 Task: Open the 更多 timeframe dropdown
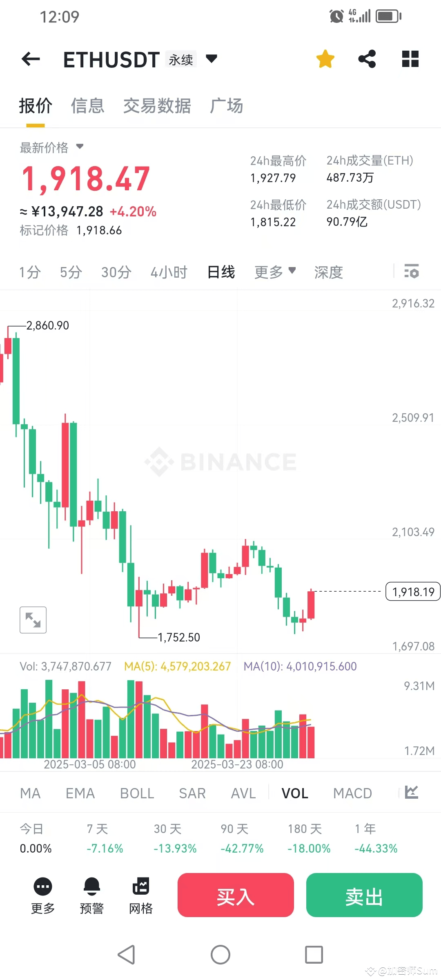(275, 272)
